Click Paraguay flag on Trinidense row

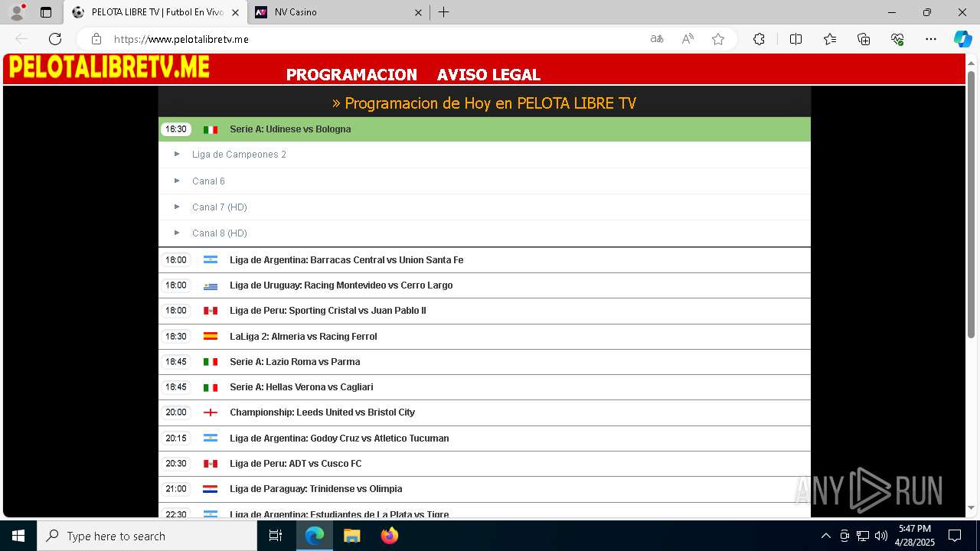coord(211,489)
